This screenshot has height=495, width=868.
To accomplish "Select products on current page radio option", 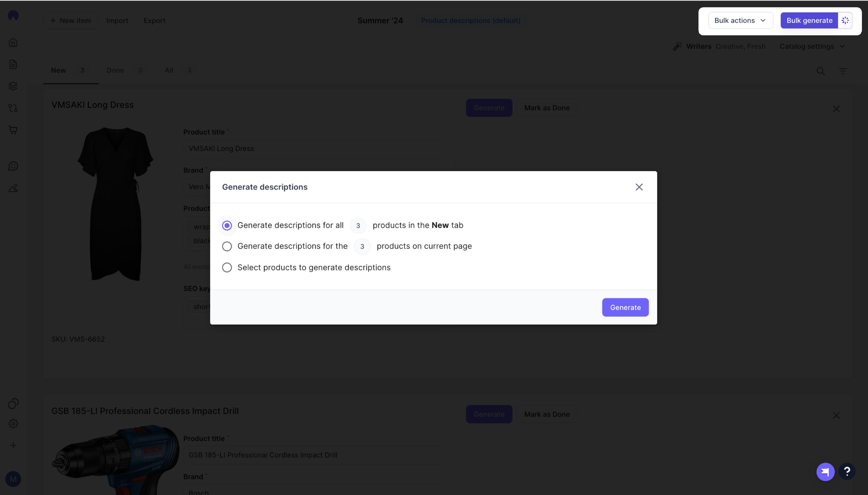I will [x=227, y=246].
